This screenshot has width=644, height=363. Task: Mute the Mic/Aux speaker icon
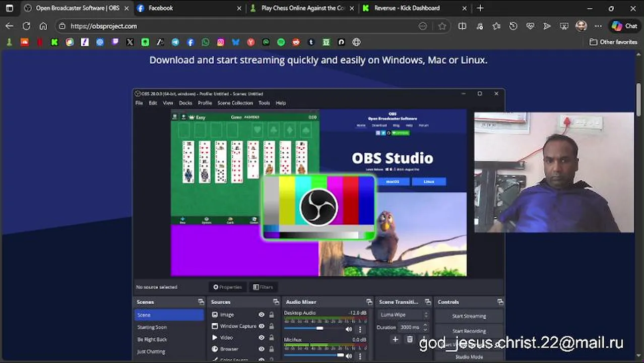[349, 356]
